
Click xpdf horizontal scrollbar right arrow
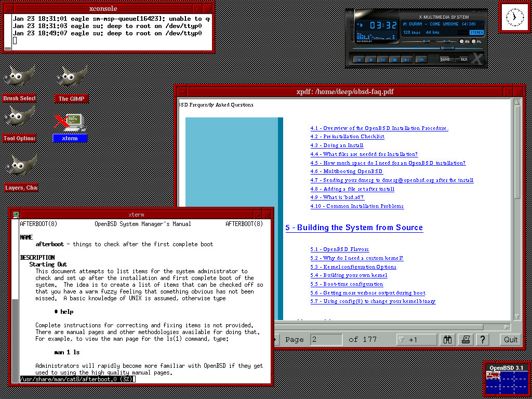507,327
